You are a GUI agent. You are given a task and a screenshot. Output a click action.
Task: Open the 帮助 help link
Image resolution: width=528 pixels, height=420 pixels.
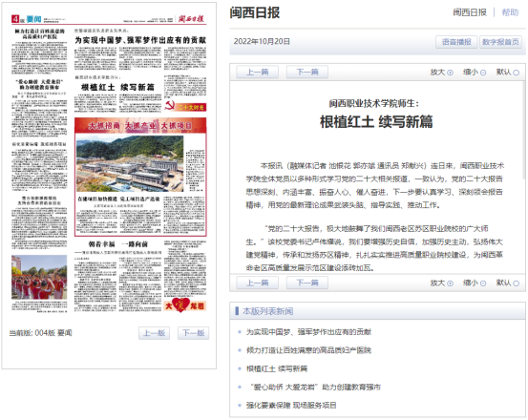[x=510, y=12]
